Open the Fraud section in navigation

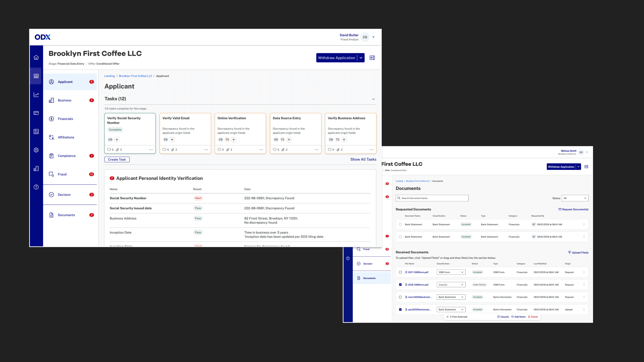(62, 174)
